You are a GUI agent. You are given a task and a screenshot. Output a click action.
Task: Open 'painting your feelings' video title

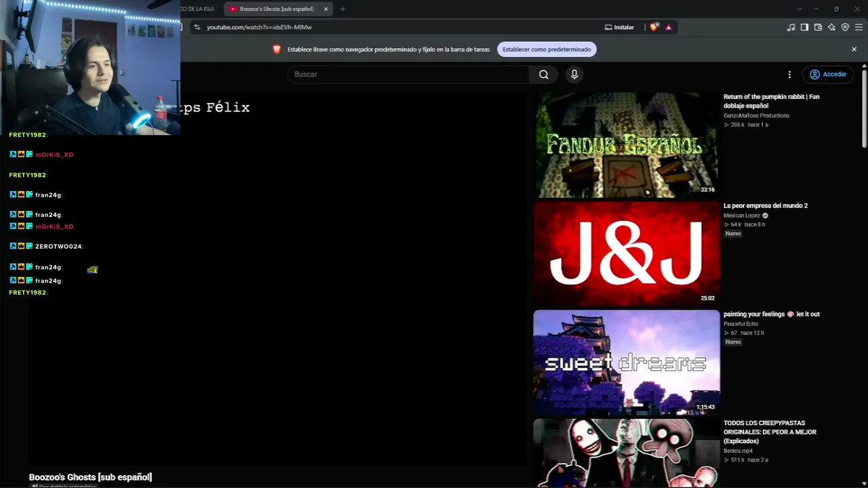(x=771, y=314)
